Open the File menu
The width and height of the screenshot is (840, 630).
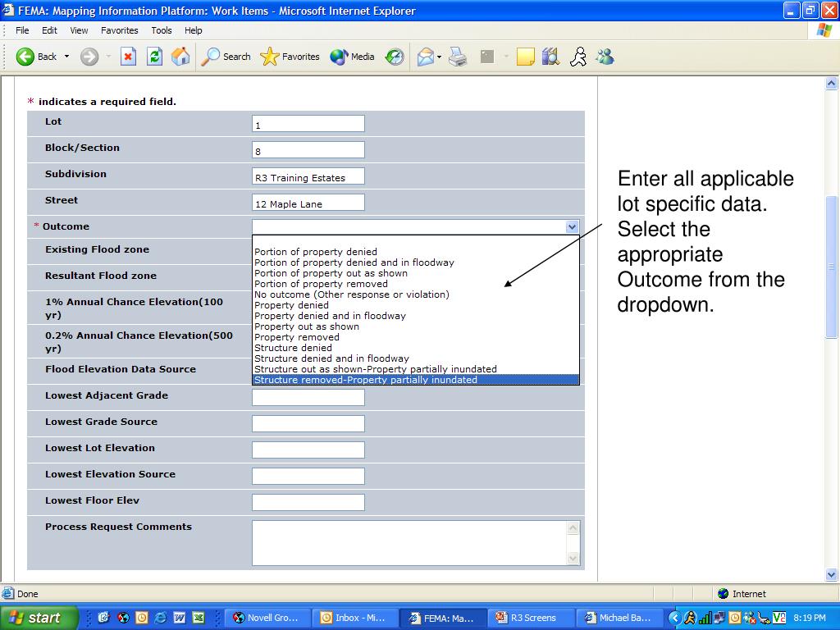[x=22, y=30]
